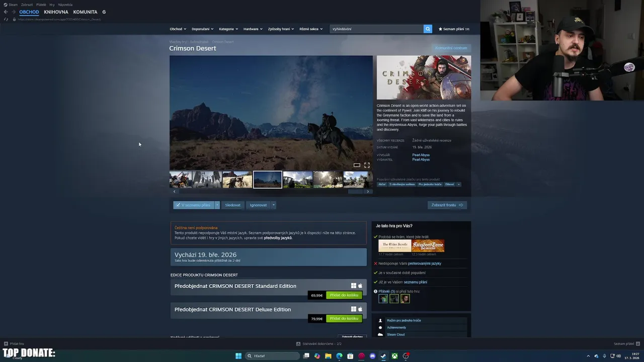Expand more tags with plus button
The height and width of the screenshot is (362, 644).
[x=458, y=185]
